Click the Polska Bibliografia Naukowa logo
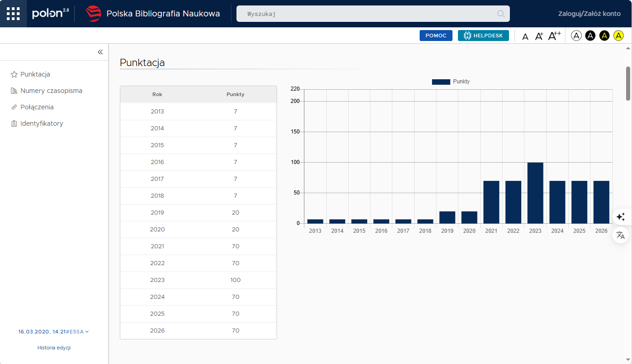This screenshot has height=364, width=632. [x=93, y=14]
